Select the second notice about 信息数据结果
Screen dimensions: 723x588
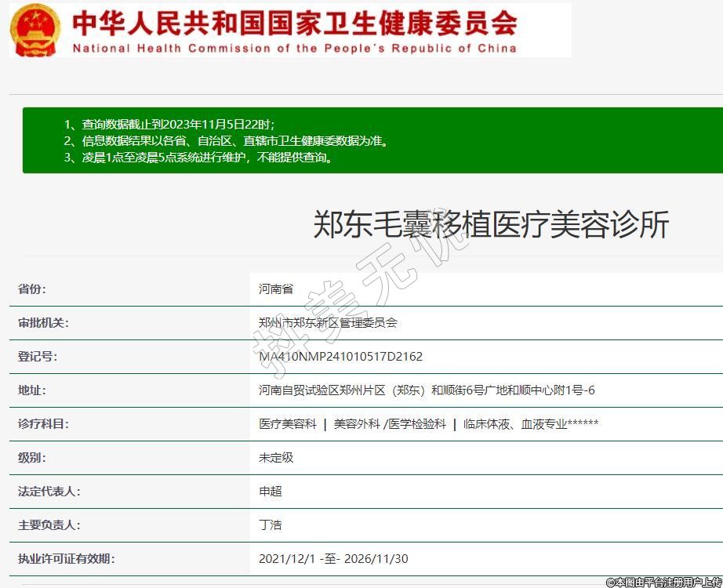(x=226, y=141)
